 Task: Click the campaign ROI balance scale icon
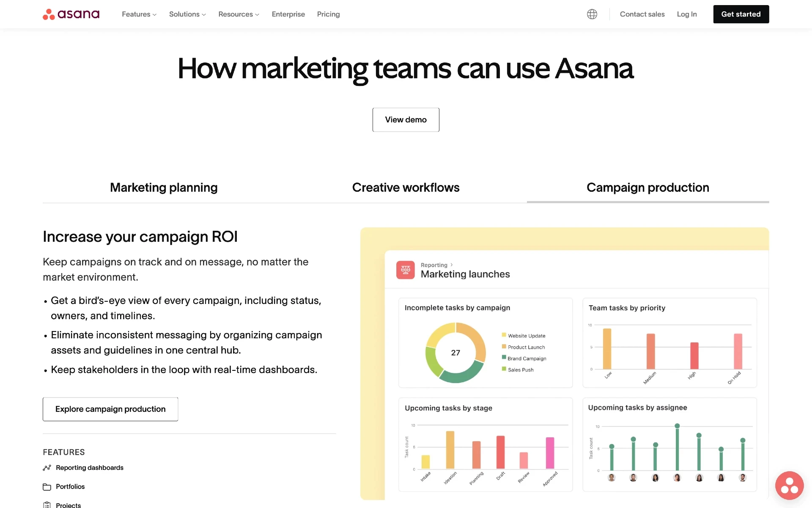(x=405, y=269)
